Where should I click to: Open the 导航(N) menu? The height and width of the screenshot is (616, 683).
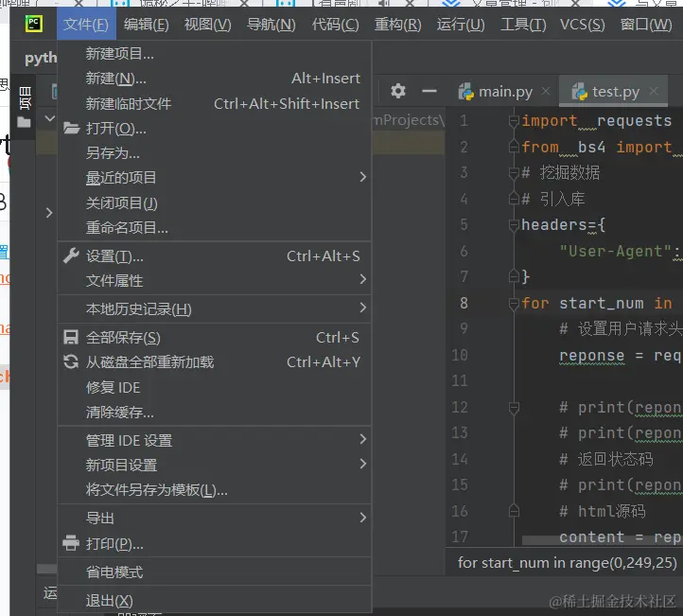(x=271, y=24)
